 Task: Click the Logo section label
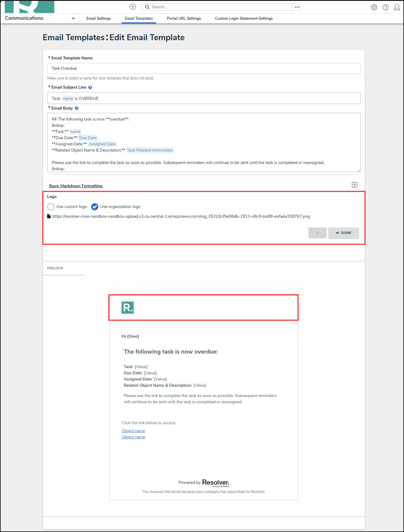pos(52,197)
